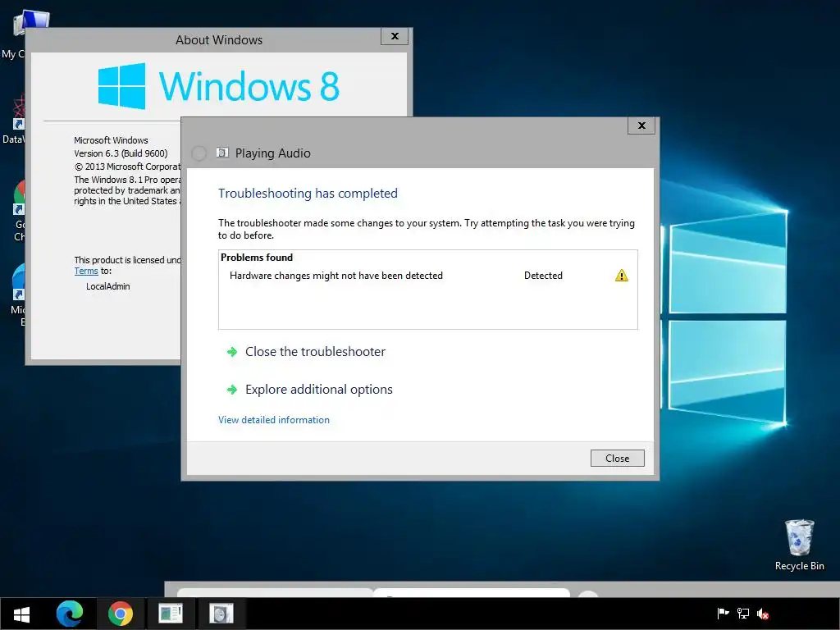Click green arrow beside Explore additional options
The width and height of the screenshot is (840, 630).
pyautogui.click(x=232, y=390)
